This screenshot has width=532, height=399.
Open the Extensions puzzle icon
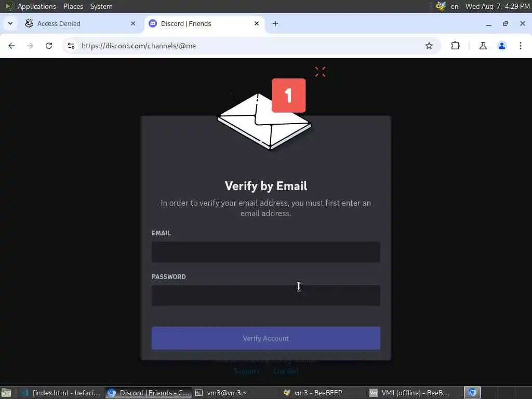[x=455, y=46]
